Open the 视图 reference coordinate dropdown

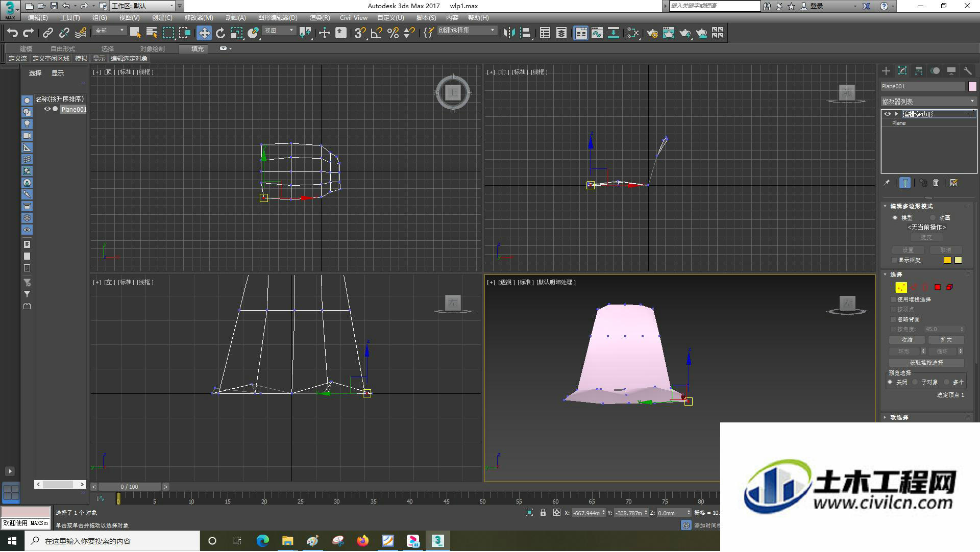coord(279,31)
